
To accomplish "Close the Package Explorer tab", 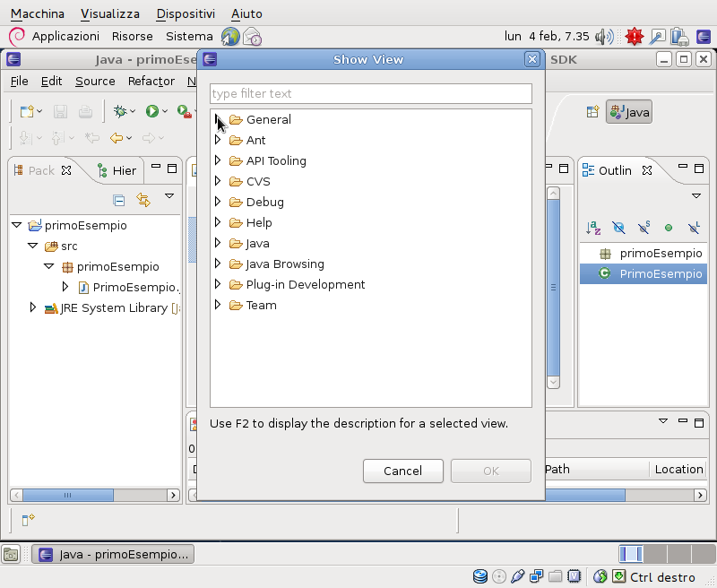I will (x=66, y=170).
